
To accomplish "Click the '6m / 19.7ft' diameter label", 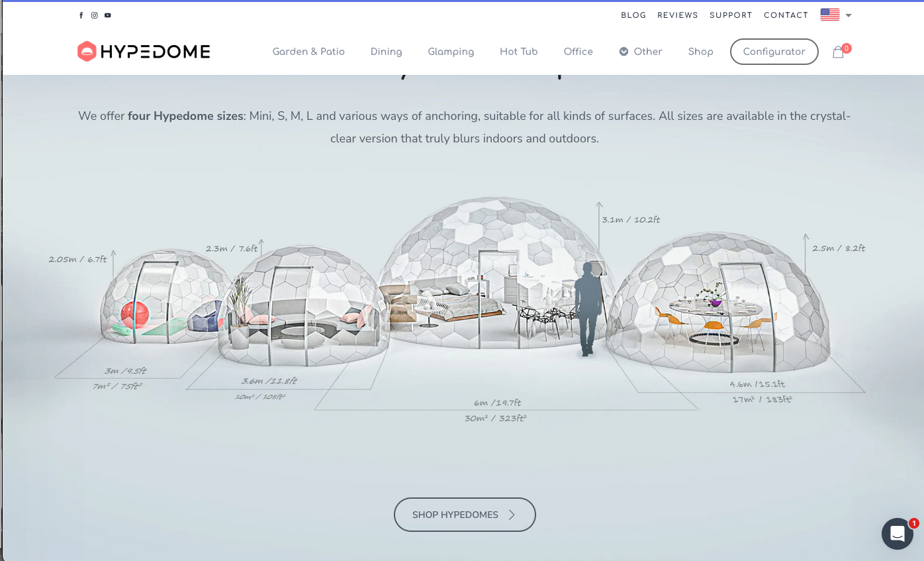I will tap(497, 403).
